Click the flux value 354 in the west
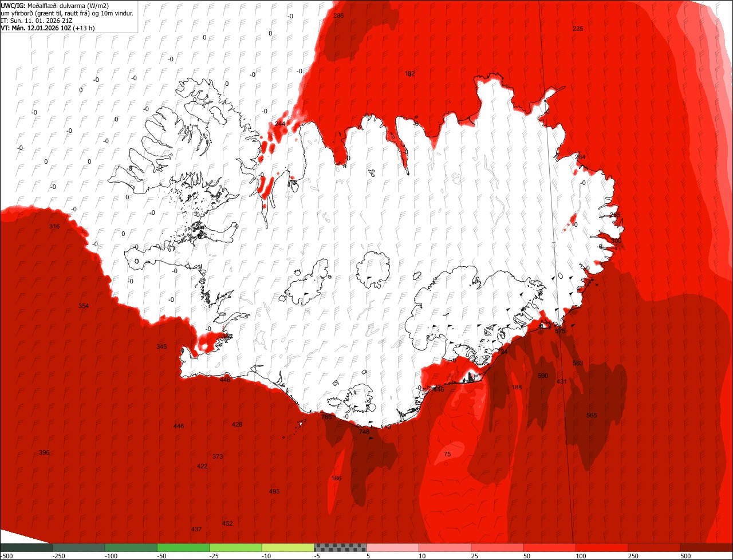This screenshot has height=560, width=733. click(84, 306)
